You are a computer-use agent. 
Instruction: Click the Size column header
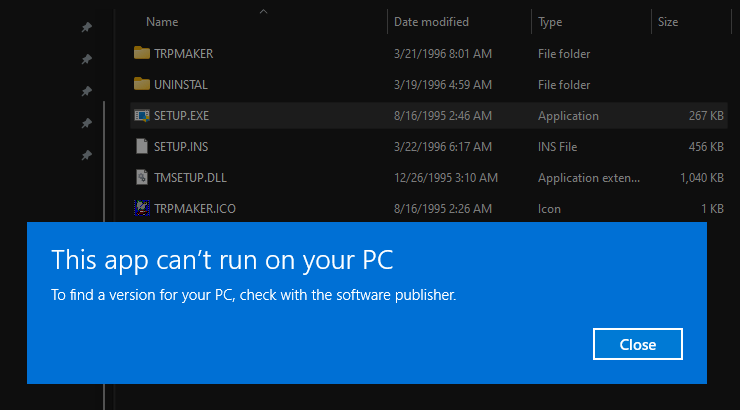tap(669, 21)
